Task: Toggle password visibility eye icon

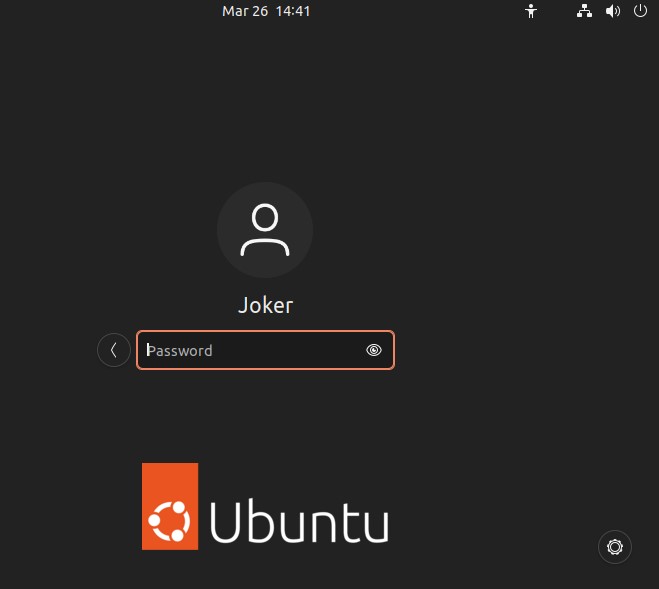Action: coord(374,350)
